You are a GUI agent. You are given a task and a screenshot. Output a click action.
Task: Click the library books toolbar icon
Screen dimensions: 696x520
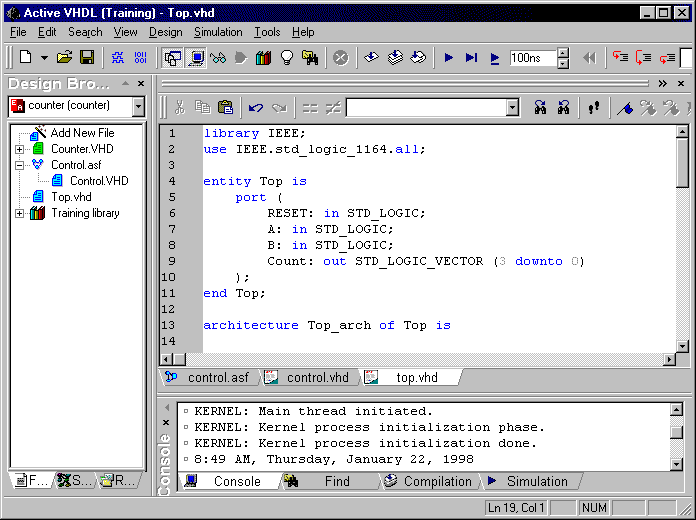pos(264,58)
